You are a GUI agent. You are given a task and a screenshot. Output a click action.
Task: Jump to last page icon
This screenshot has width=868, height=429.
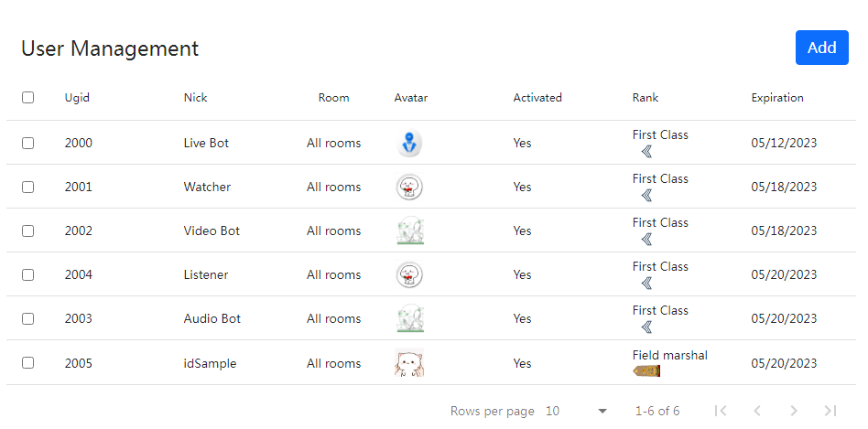(x=830, y=411)
